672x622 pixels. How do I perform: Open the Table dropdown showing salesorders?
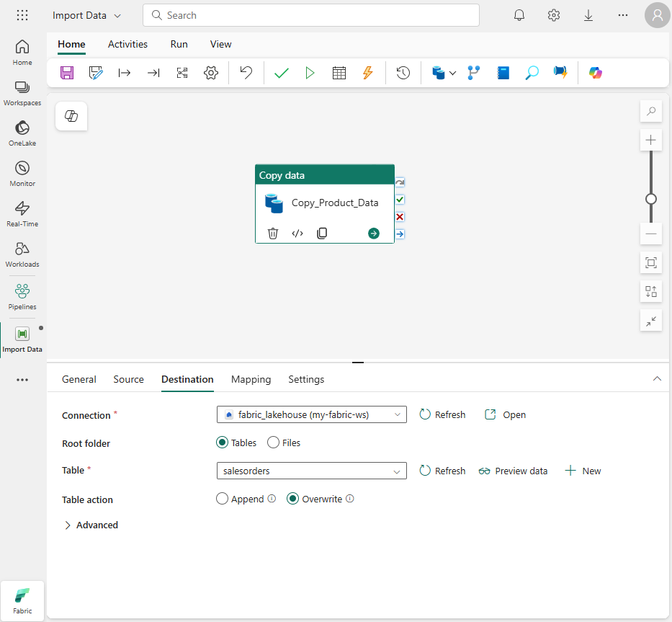pyautogui.click(x=311, y=470)
